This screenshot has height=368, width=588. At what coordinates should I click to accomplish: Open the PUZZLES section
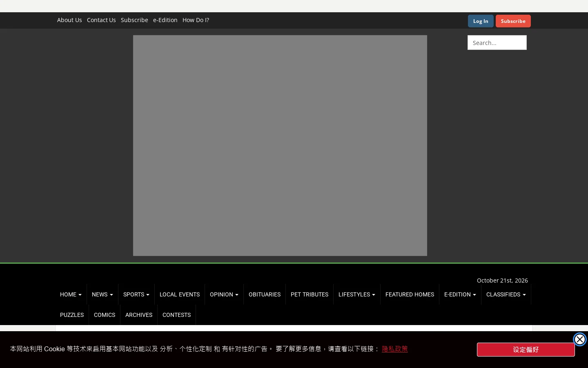click(72, 315)
